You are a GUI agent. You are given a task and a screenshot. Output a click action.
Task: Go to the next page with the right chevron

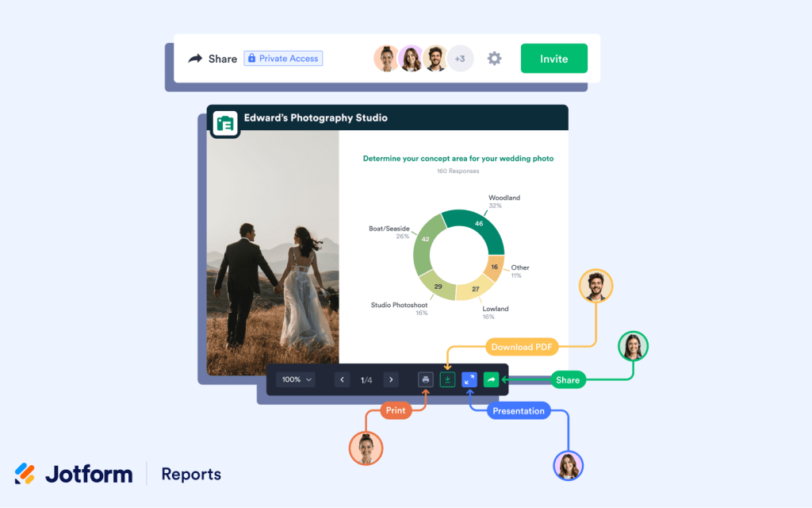point(391,379)
